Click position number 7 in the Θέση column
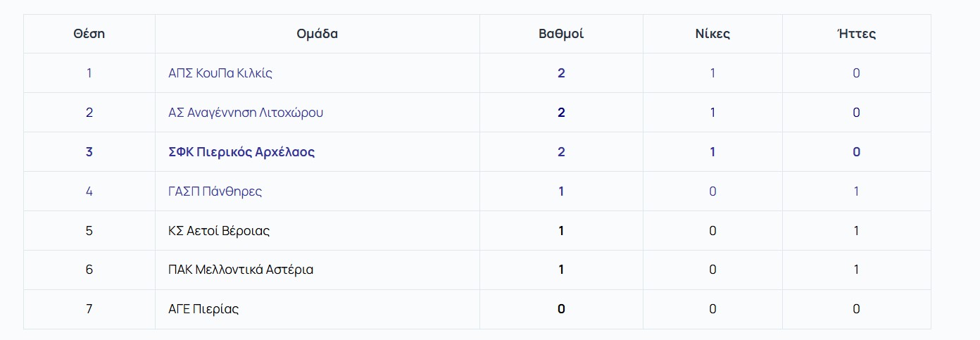Image resolution: width=980 pixels, height=340 pixels. pyautogui.click(x=89, y=309)
